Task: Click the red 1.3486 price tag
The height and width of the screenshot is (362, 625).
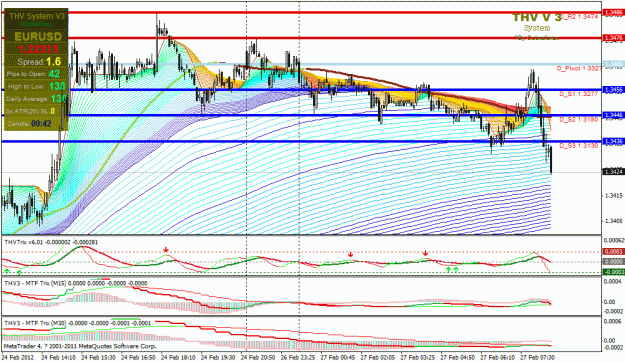Action: pyautogui.click(x=614, y=13)
